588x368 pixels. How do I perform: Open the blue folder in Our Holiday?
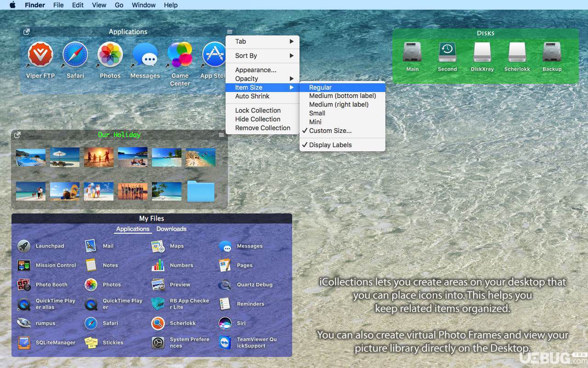[x=201, y=191]
